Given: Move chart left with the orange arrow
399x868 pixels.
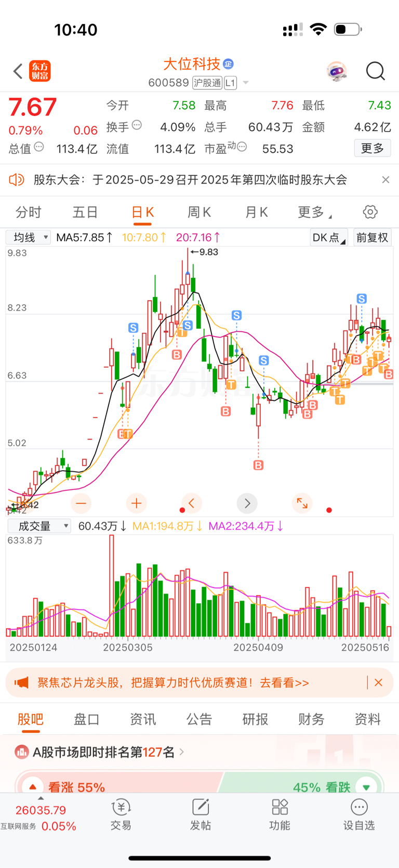Looking at the screenshot, I should coord(192,503).
